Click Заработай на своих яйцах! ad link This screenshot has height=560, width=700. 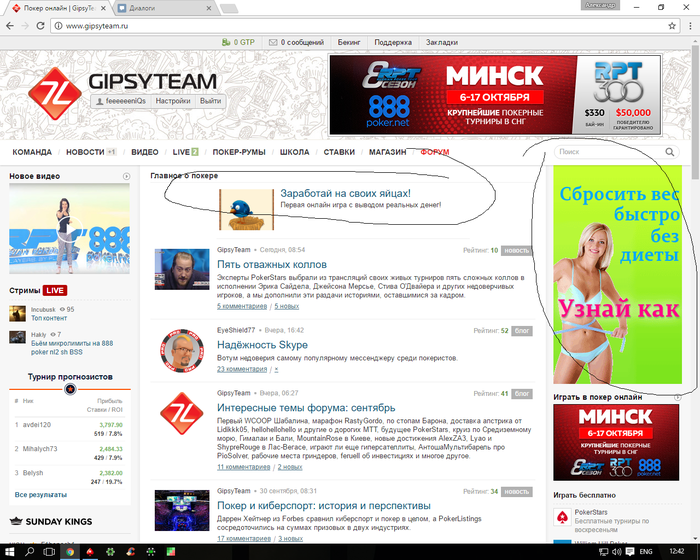[346, 193]
